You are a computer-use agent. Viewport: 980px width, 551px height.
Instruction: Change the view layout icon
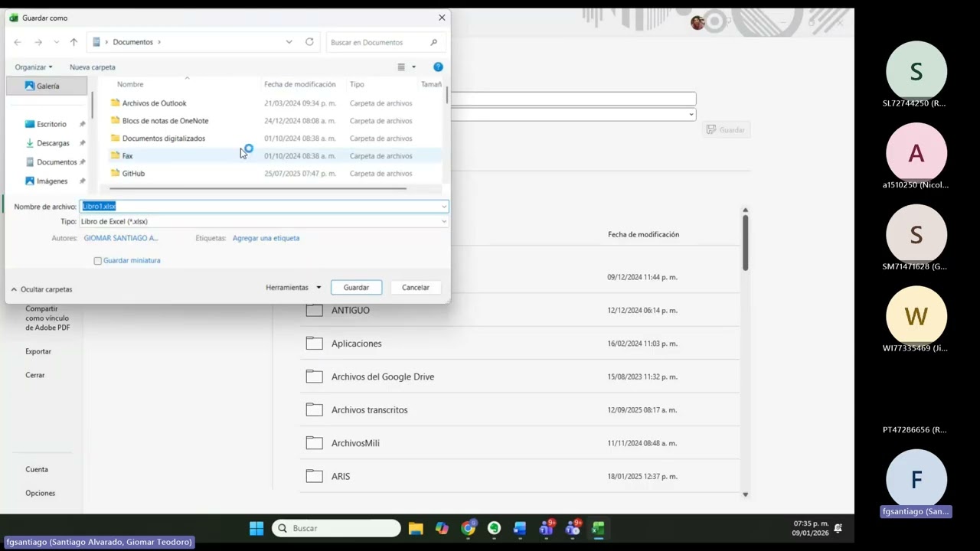tap(401, 67)
